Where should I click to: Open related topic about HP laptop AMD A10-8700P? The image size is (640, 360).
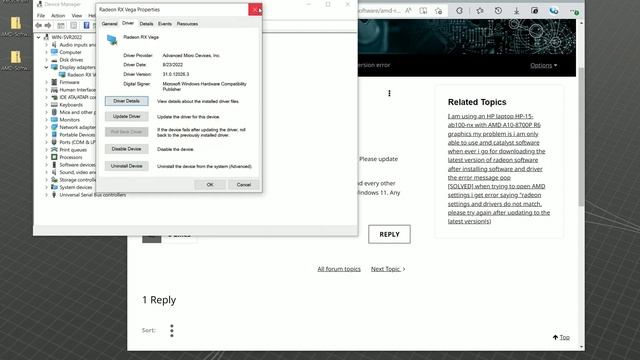(496, 147)
